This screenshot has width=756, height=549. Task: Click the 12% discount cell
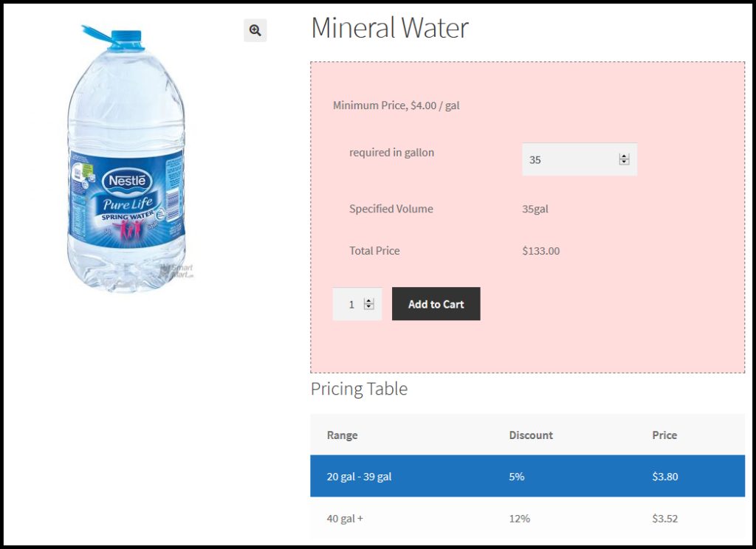[520, 519]
